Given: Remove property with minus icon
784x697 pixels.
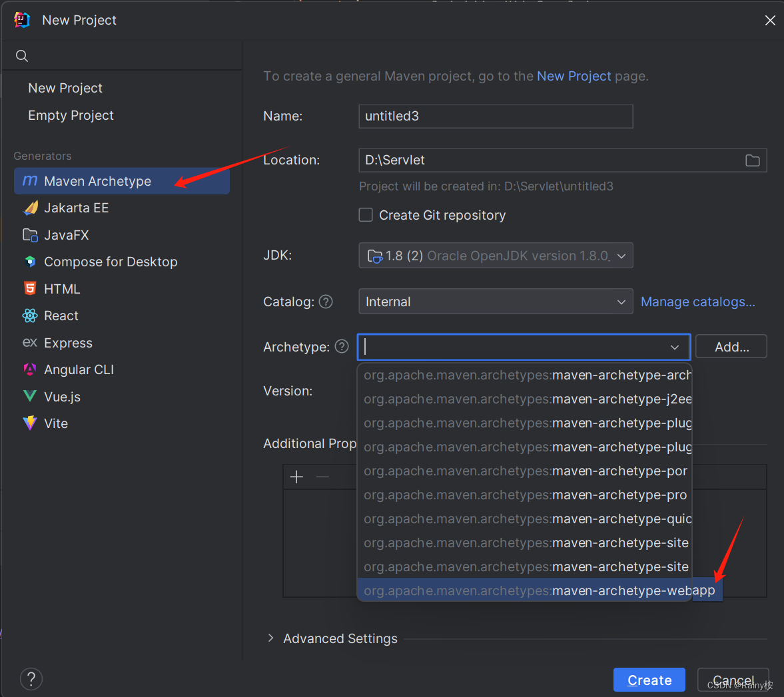Looking at the screenshot, I should pyautogui.click(x=322, y=477).
